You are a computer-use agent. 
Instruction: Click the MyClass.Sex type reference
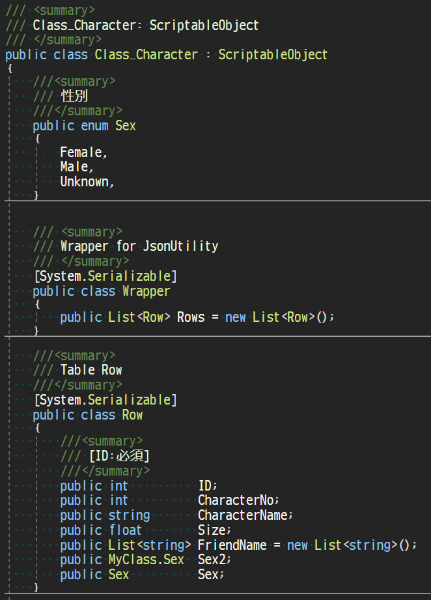pyautogui.click(x=146, y=559)
